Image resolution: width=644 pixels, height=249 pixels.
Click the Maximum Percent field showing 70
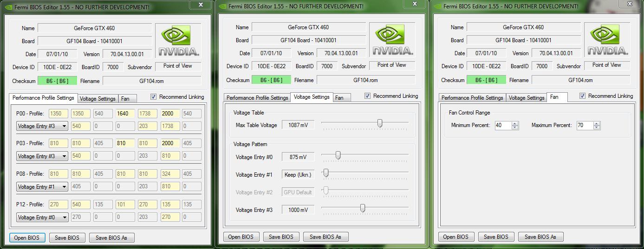(585, 126)
